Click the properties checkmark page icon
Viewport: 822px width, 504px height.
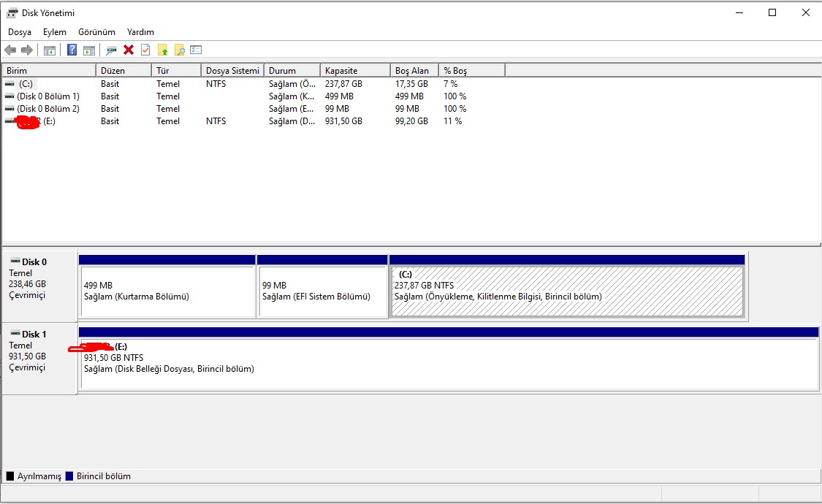pos(145,50)
